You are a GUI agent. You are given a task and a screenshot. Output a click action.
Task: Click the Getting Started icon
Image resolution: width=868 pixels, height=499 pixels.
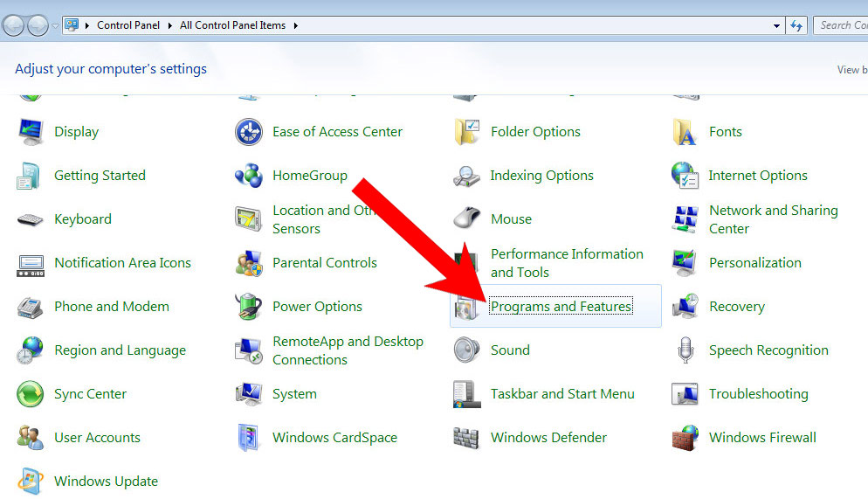[x=29, y=176]
